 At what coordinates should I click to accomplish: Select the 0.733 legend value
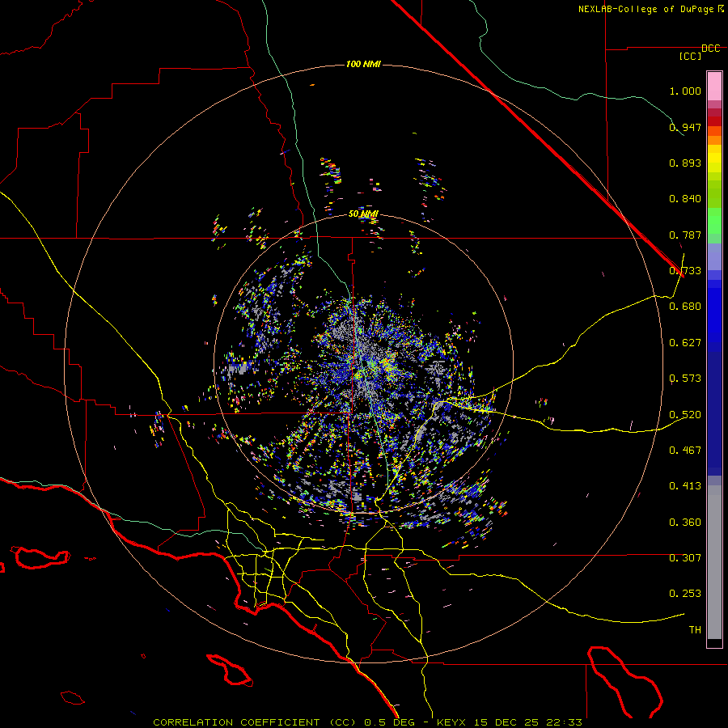685,271
